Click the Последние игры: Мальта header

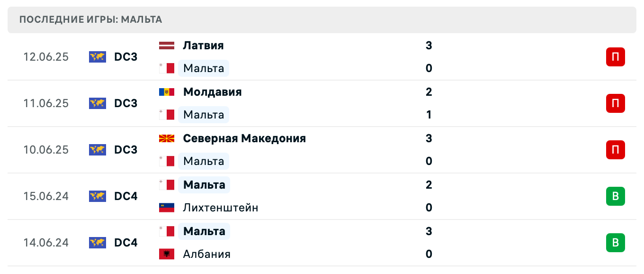[x=91, y=19]
